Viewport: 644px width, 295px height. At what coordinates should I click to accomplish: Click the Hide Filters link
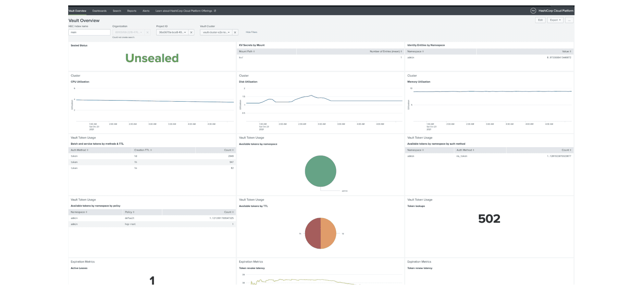[x=251, y=32]
